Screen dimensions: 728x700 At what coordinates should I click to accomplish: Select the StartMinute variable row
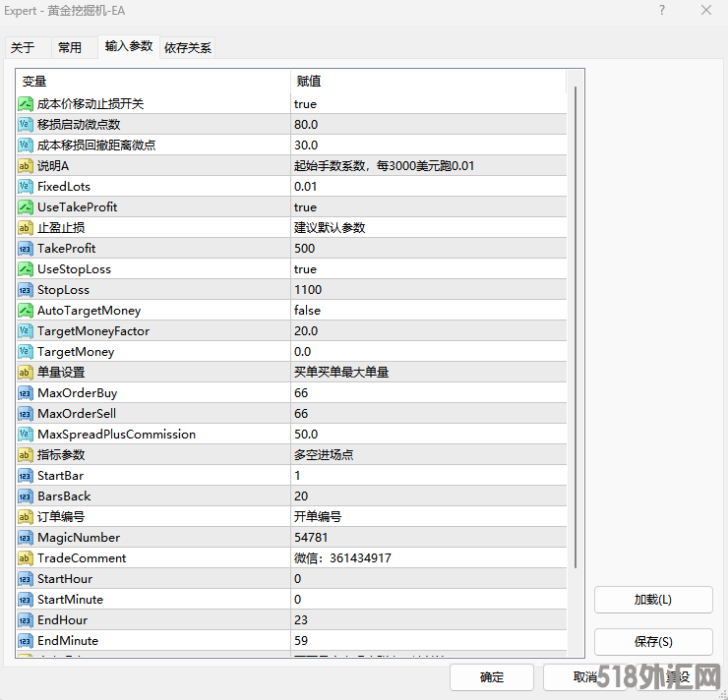pos(291,600)
